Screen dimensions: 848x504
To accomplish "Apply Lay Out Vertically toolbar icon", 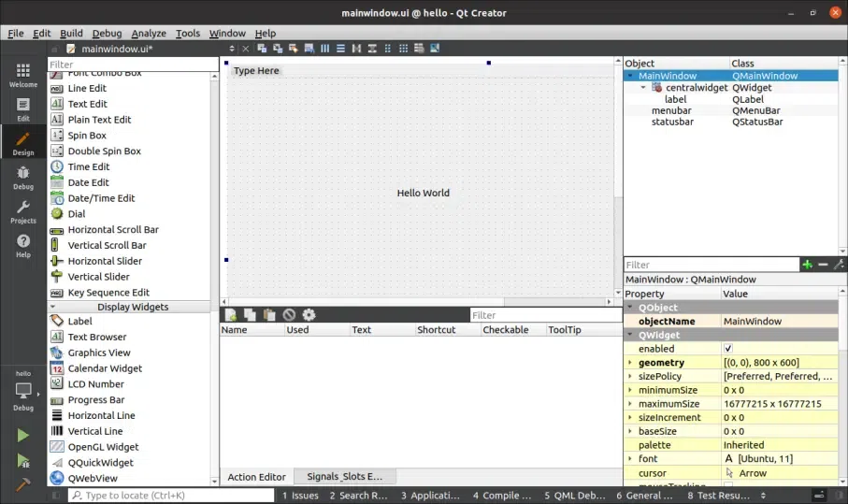I will click(x=340, y=48).
